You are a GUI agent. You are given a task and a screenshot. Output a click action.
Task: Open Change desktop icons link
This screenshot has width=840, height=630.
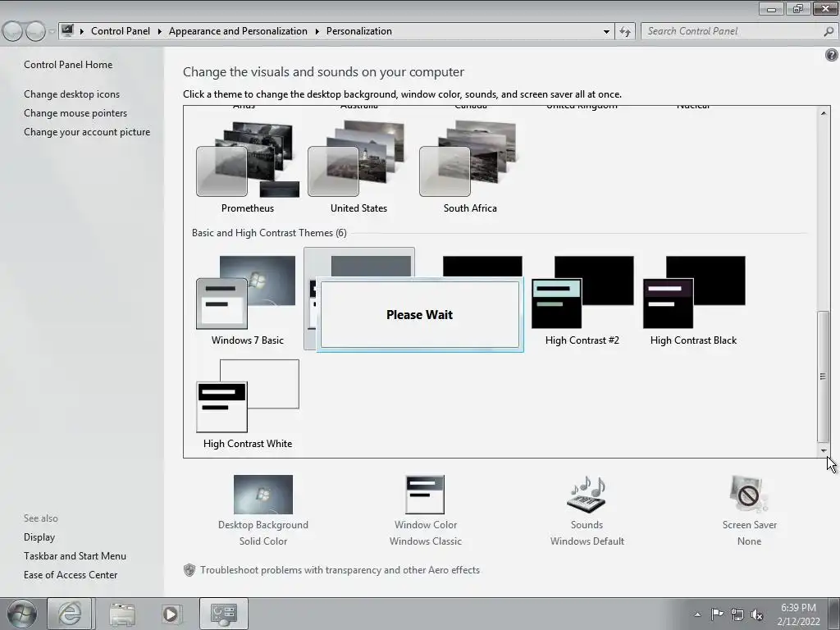72,94
